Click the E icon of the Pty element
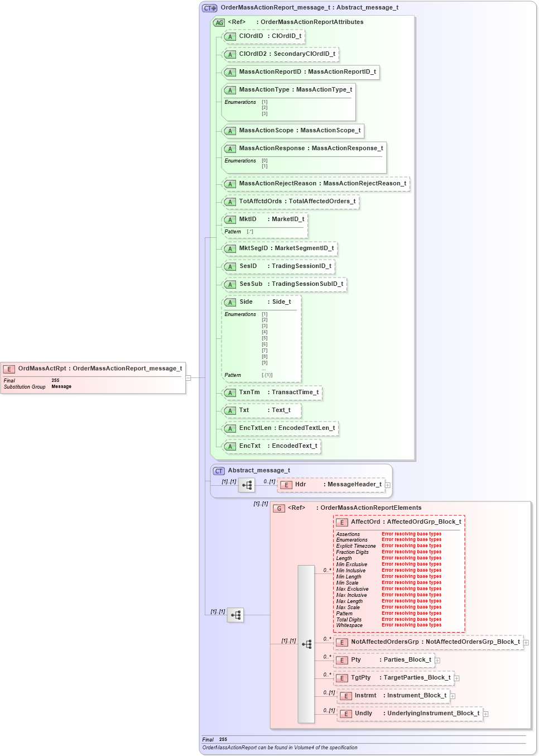This screenshot has height=756, width=539. point(341,660)
